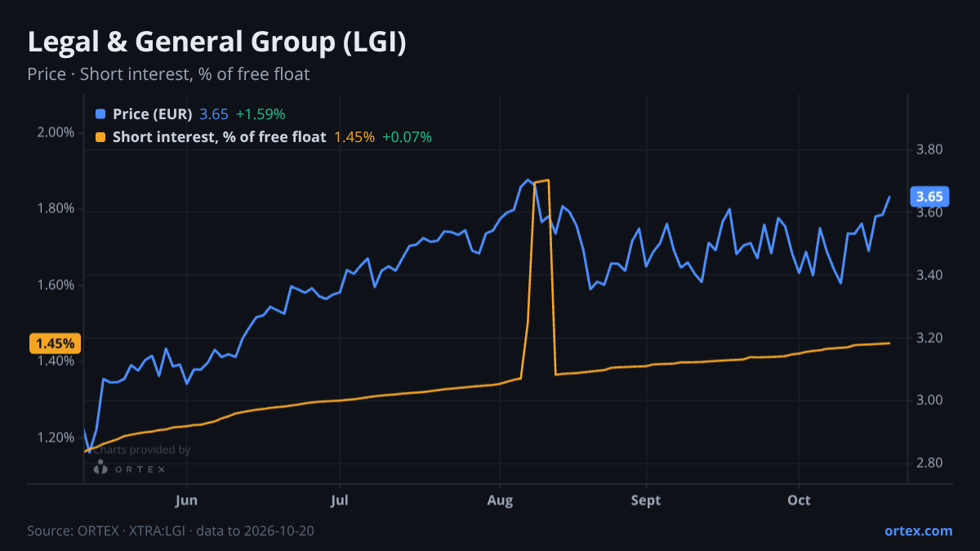
Task: Click the Sept x-axis label
Action: (646, 500)
